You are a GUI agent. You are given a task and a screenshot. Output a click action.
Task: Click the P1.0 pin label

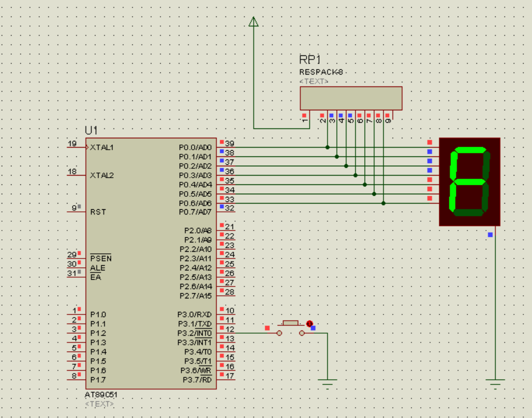(98, 314)
